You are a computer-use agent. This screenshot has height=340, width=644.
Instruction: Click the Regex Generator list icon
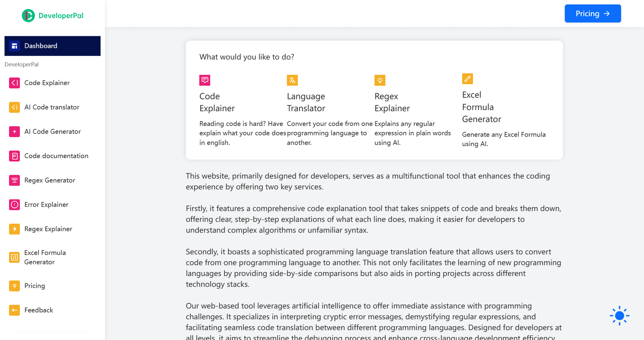(x=14, y=180)
